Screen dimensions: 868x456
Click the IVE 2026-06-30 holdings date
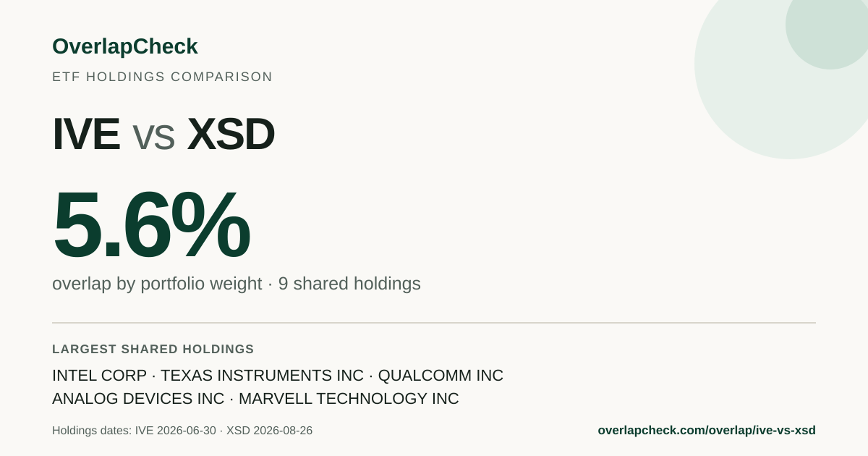[x=176, y=431]
